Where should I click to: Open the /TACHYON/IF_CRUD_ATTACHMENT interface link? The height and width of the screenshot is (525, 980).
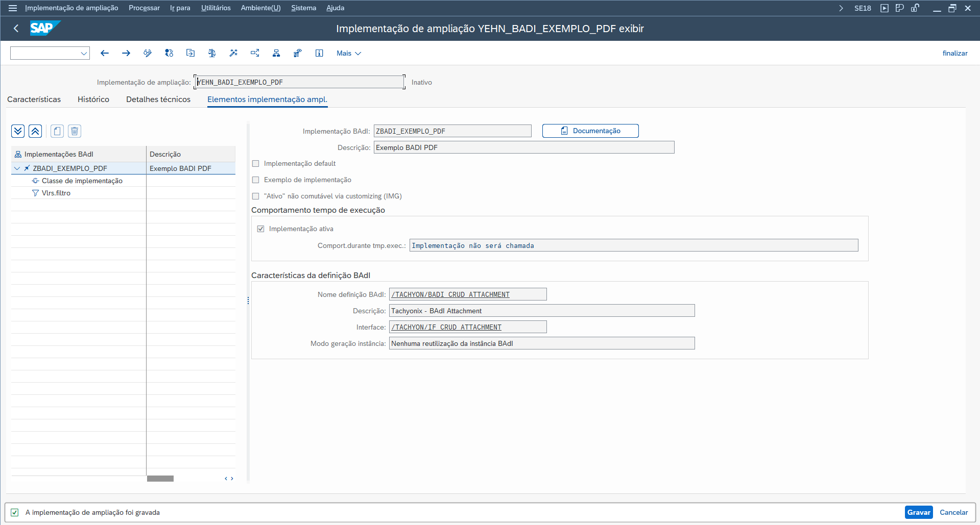point(446,328)
